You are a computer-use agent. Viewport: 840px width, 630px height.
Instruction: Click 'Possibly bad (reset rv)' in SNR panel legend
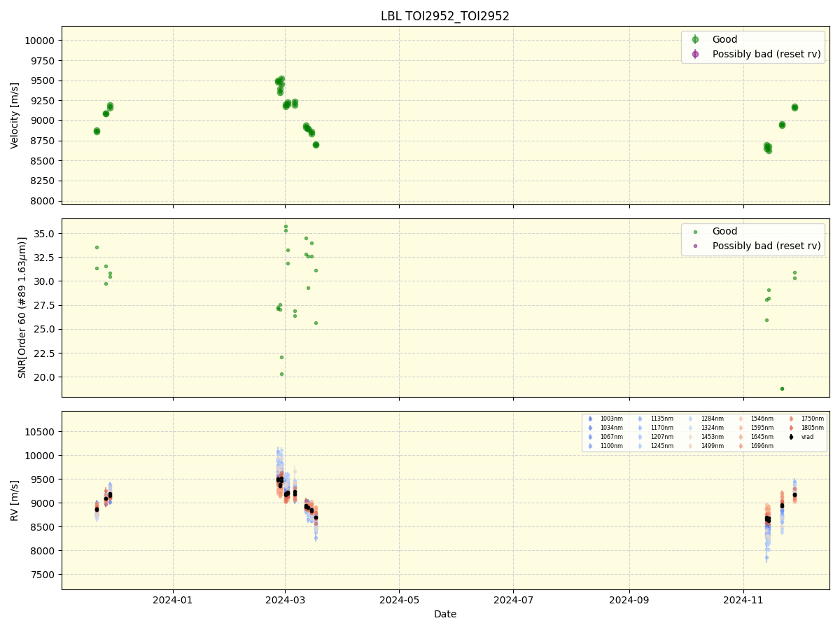click(766, 246)
